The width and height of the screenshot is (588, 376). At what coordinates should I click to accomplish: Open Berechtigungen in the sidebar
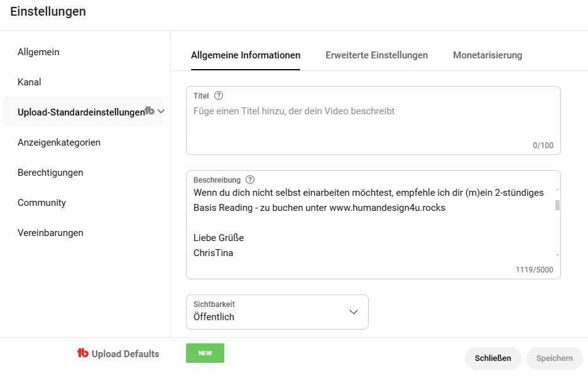click(50, 173)
